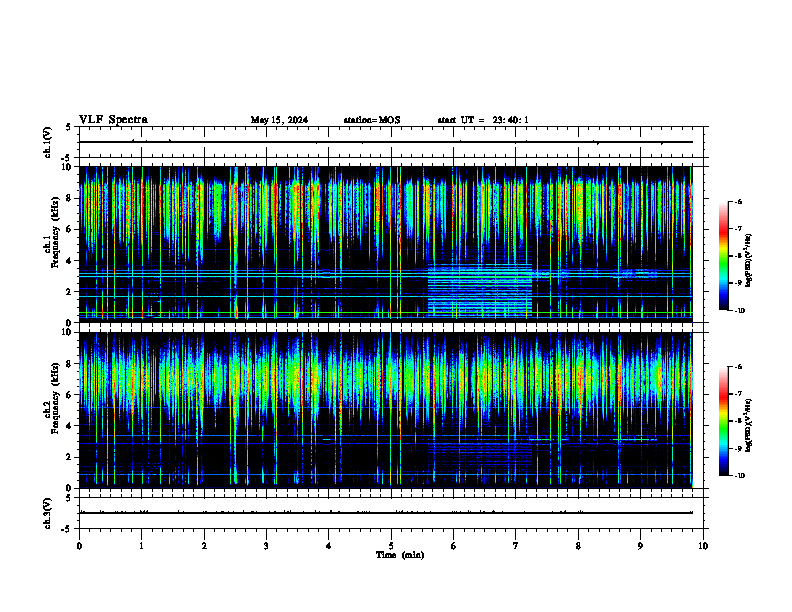This screenshot has width=792, height=612.
Task: Click the ch.1 broadband noise block near 6.5 minutes
Action: [x=480, y=290]
